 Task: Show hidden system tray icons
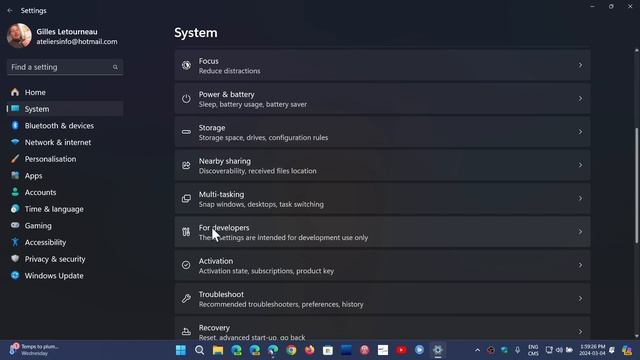click(x=477, y=350)
